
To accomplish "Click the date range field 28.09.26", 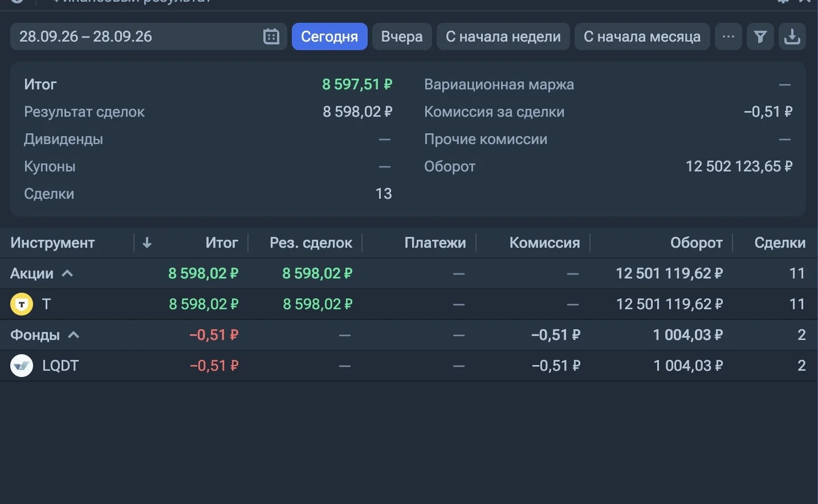I will click(148, 36).
